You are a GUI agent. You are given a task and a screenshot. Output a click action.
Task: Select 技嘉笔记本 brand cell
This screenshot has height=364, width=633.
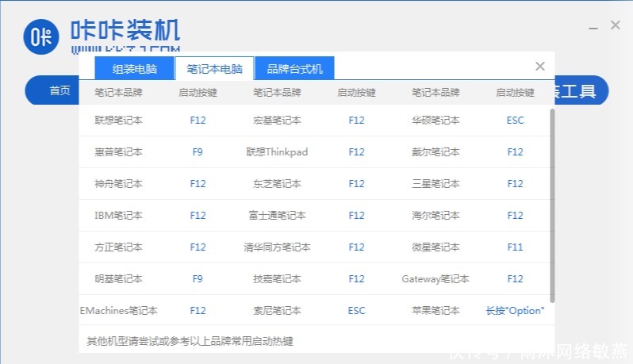tap(277, 278)
